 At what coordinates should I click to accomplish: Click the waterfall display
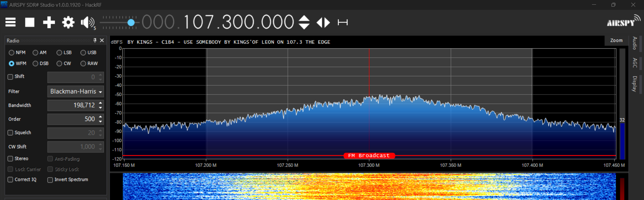(369, 187)
